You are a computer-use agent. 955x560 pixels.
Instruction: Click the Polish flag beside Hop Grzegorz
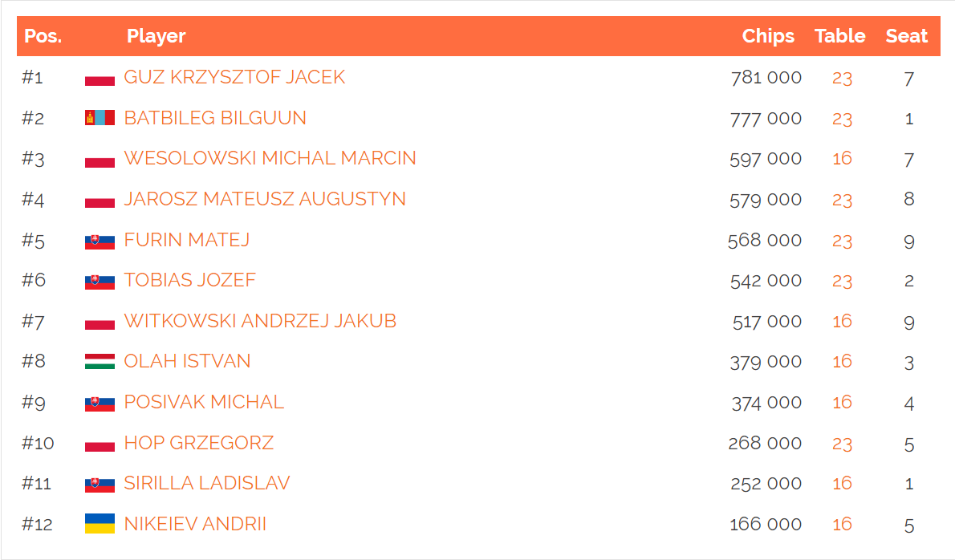coord(100,443)
